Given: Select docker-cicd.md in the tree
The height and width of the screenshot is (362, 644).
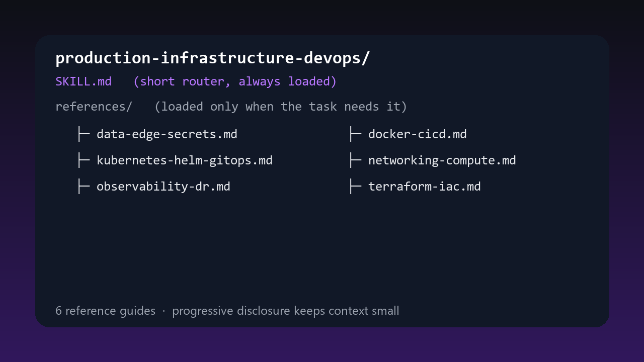Looking at the screenshot, I should (x=417, y=134).
